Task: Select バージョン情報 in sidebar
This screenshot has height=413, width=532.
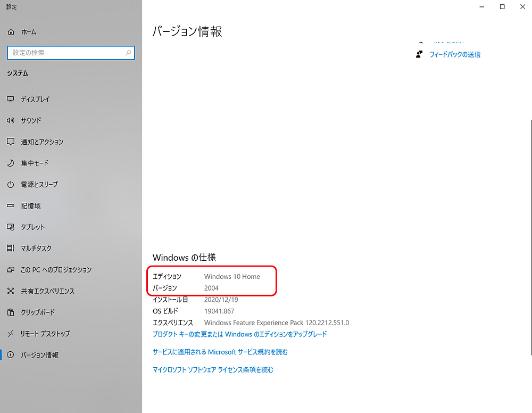Action: (71, 355)
